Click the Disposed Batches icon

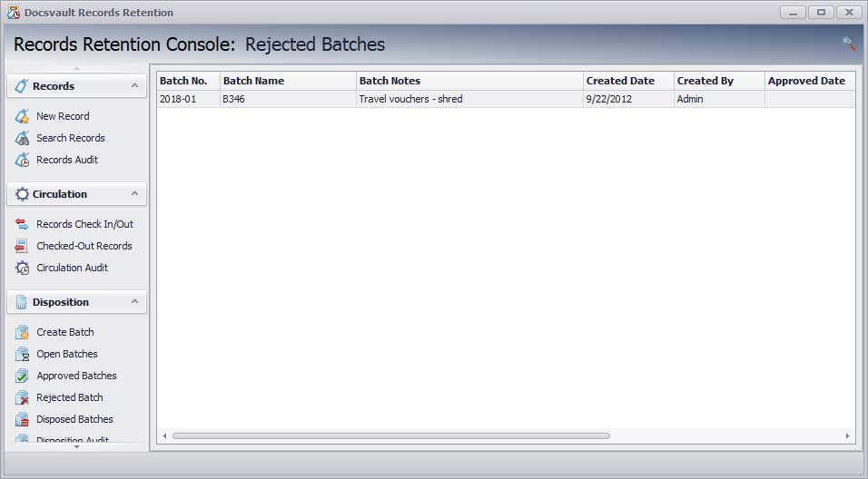[x=22, y=419]
